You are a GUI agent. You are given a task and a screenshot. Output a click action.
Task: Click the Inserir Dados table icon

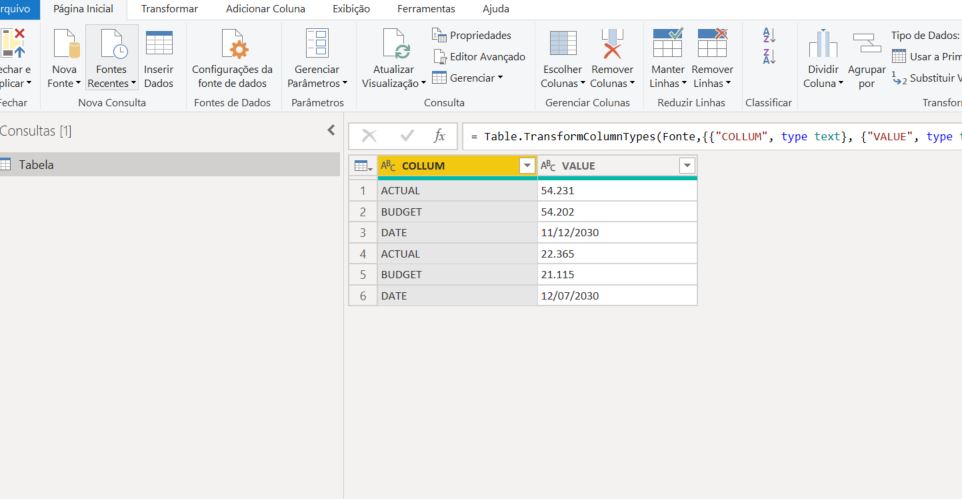159,44
